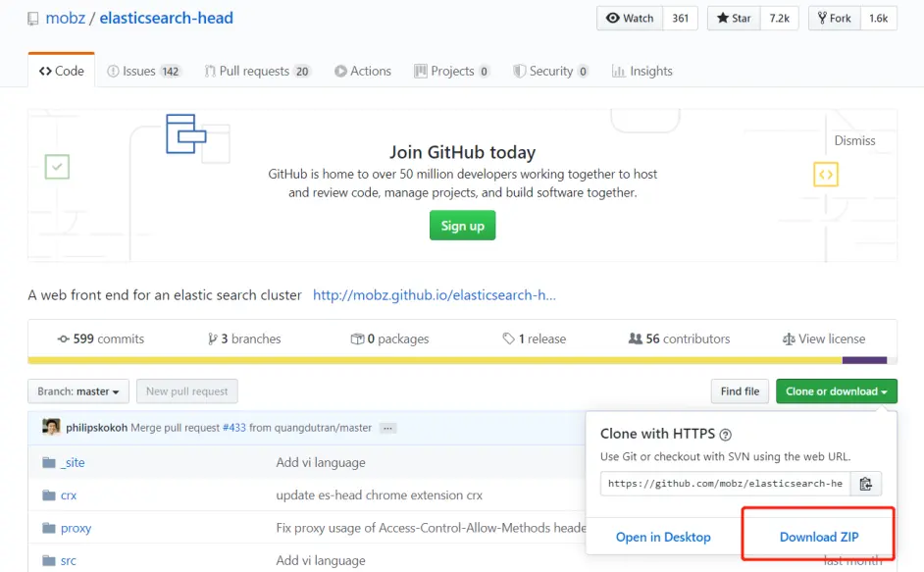Click the yellow language bar segment
This screenshot has height=572, width=924.
point(435,360)
